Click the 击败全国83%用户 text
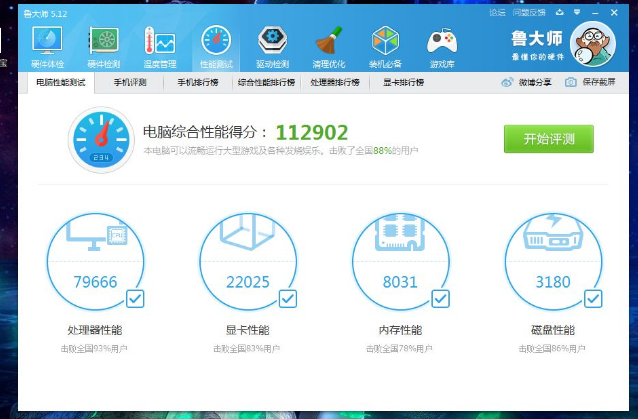 [247, 349]
